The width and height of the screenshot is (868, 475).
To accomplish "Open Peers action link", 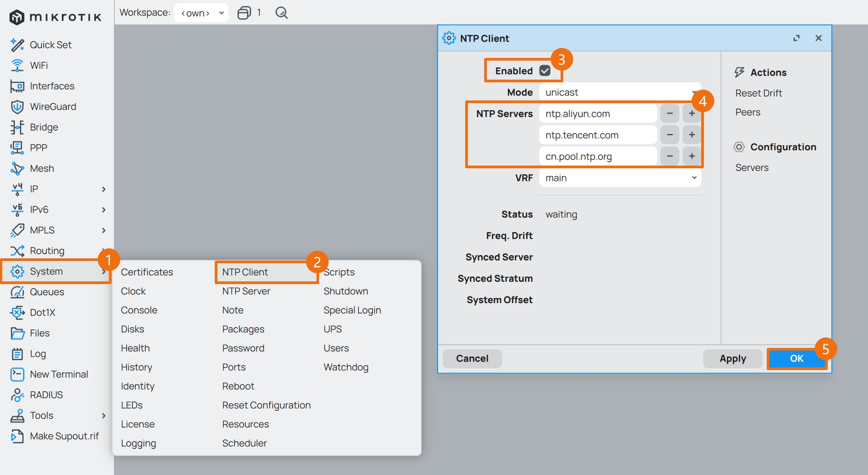I will (x=748, y=112).
